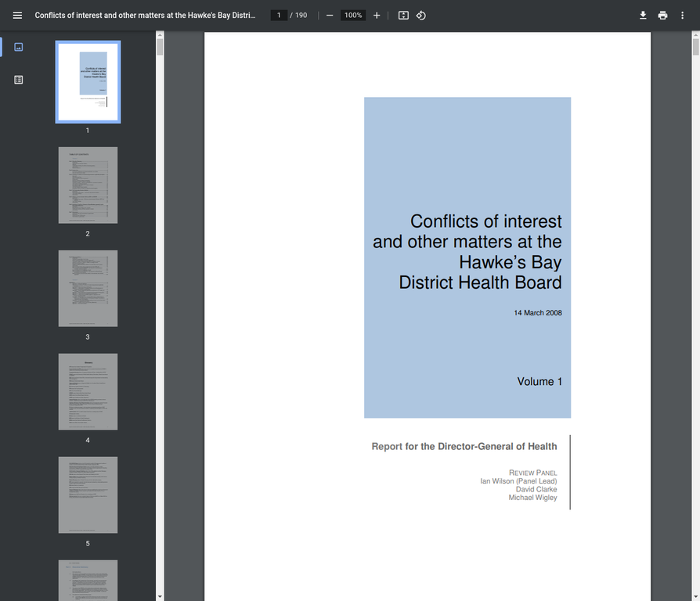Viewport: 700px width, 601px height.
Task: Jump to page 4 using its thumbnail
Action: click(x=88, y=391)
